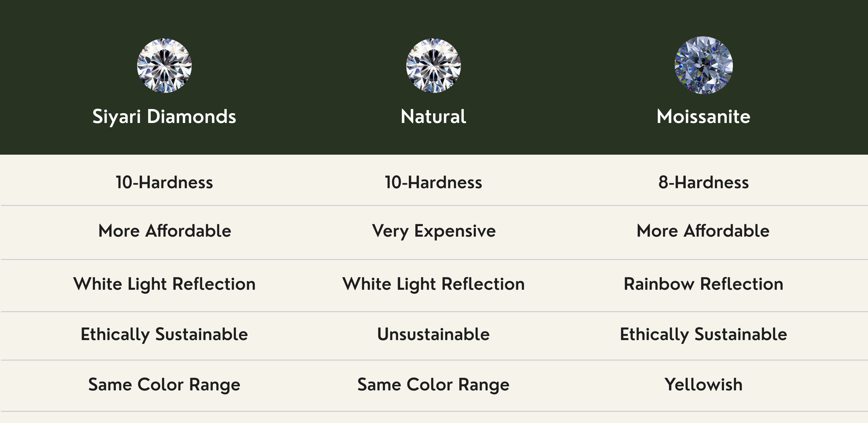Click White Light Reflection under Natural
This screenshot has width=868, height=423.
coord(434,284)
